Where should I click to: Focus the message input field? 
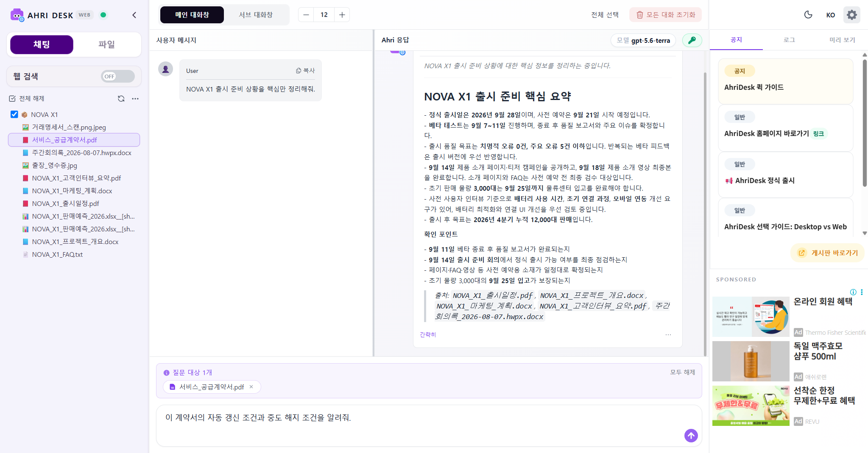pyautogui.click(x=429, y=425)
